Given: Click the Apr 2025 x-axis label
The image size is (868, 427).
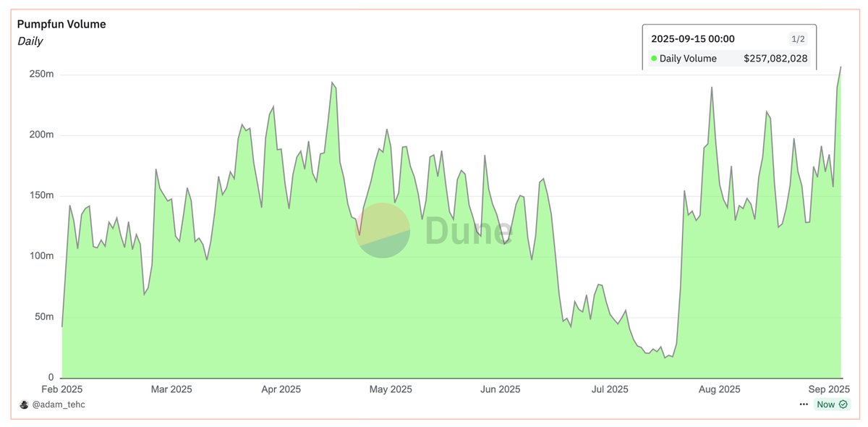Looking at the screenshot, I should click(281, 389).
